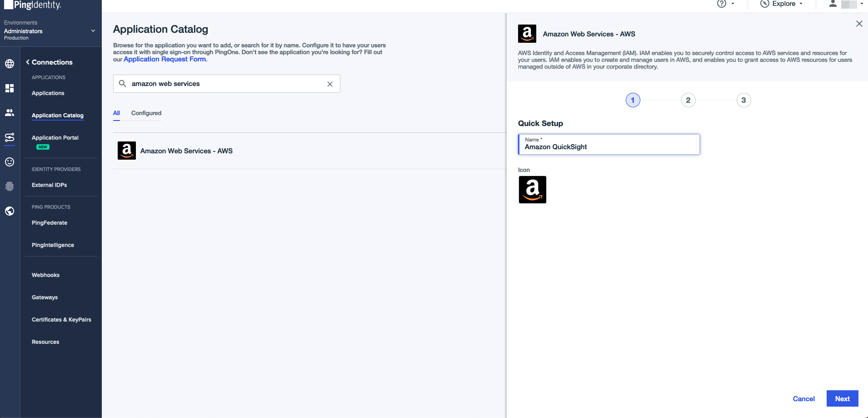Open the fingerprint Security sidebar icon

pos(10,186)
